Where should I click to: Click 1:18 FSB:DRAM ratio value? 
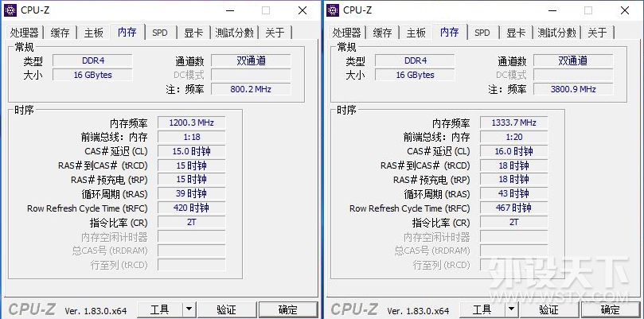[x=191, y=137]
